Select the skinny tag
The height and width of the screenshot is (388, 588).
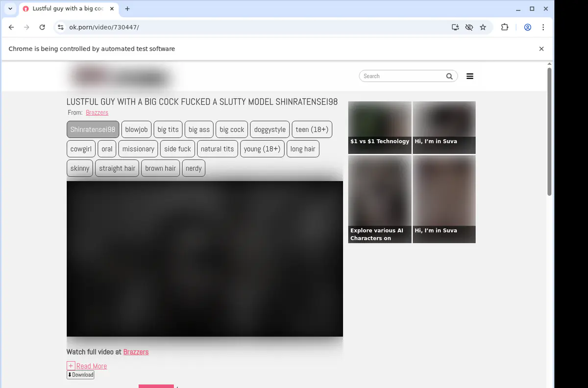pyautogui.click(x=80, y=168)
